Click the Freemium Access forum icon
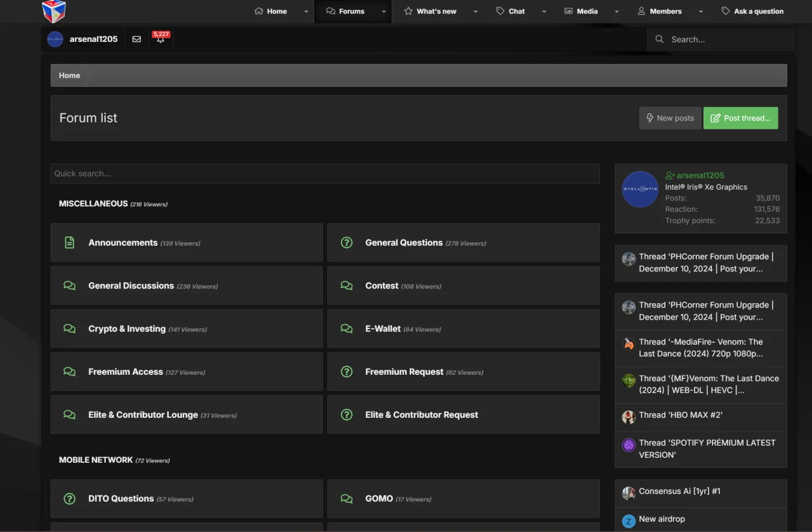The width and height of the screenshot is (812, 532). (70, 372)
